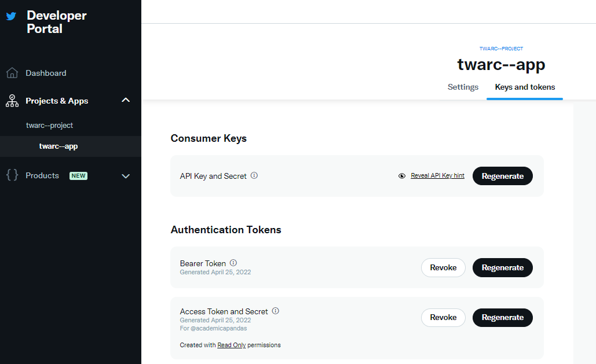This screenshot has width=596, height=364.
Task: Click the Projects & Apps hierarchy icon
Action: [12, 101]
